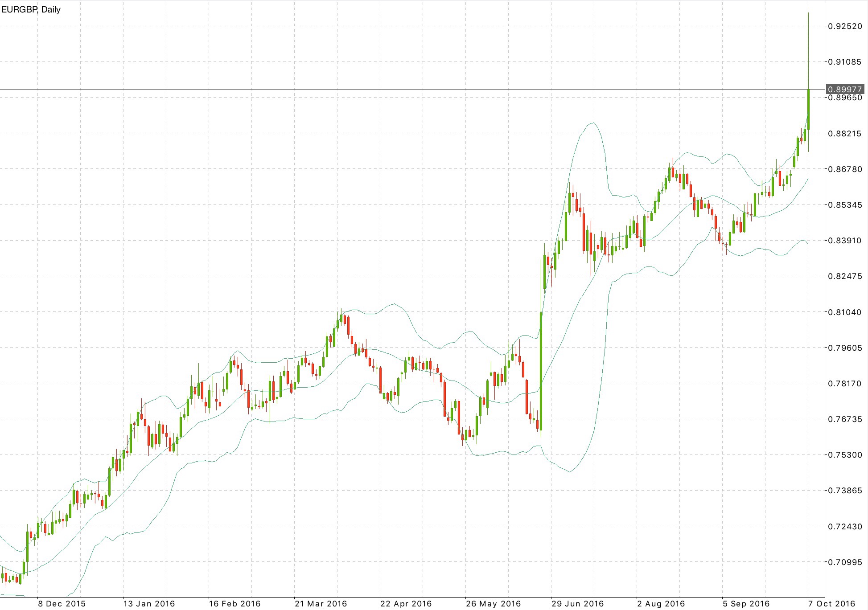The width and height of the screenshot is (868, 610).
Task: Click the 0.78170 price axis label
Action: pyautogui.click(x=845, y=383)
